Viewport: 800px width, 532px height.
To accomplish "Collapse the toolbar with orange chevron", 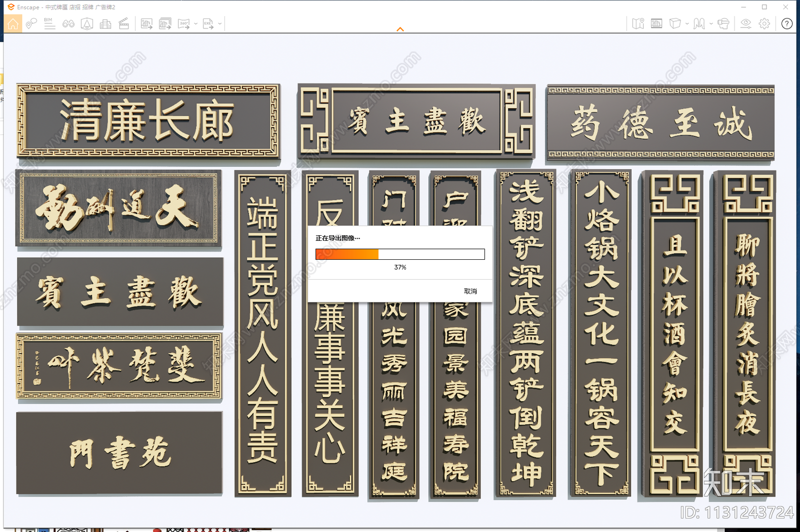I will (x=400, y=29).
